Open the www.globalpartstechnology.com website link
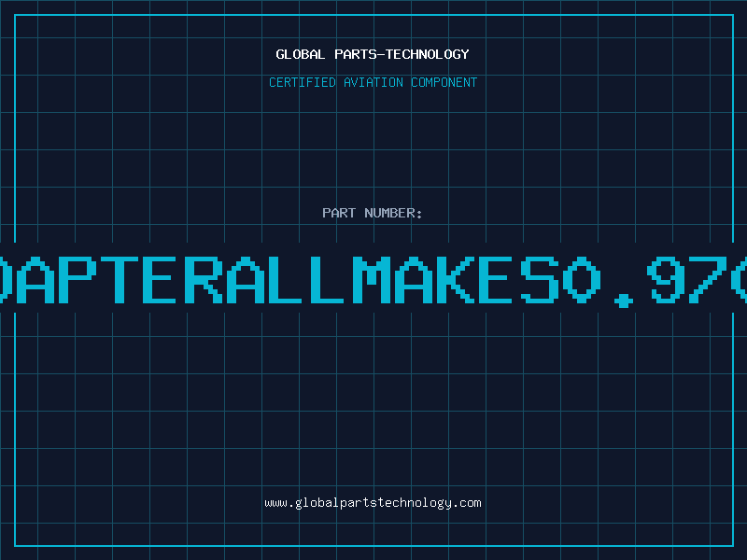Screen dimensions: 747x560 click(x=373, y=503)
